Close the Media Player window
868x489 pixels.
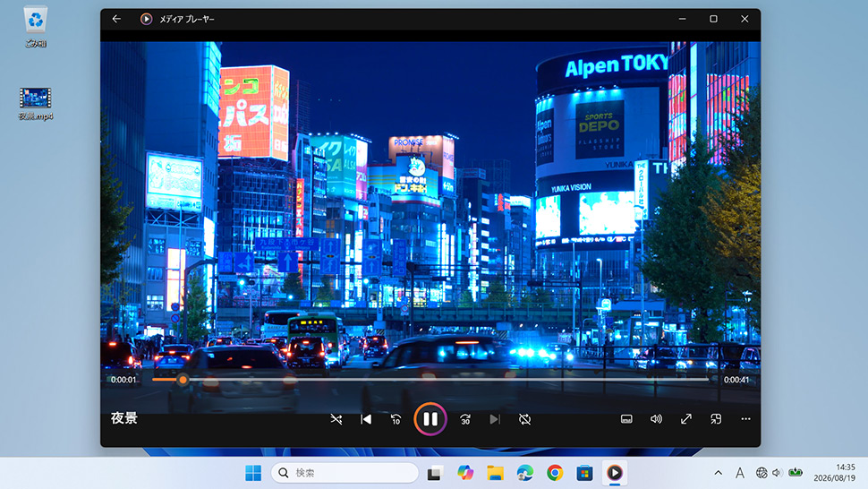coord(745,19)
